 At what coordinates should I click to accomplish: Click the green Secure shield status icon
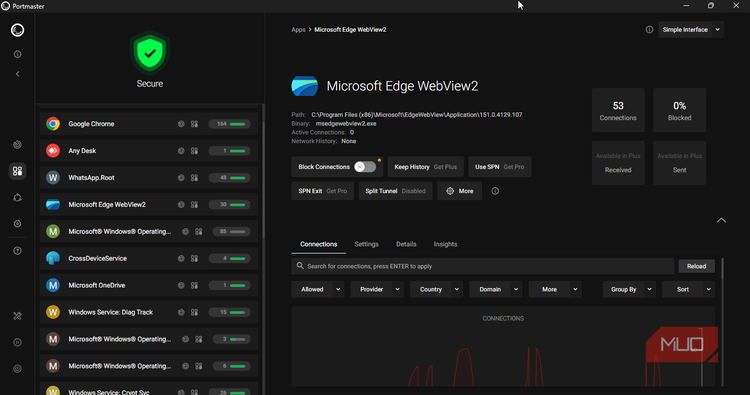pos(150,53)
